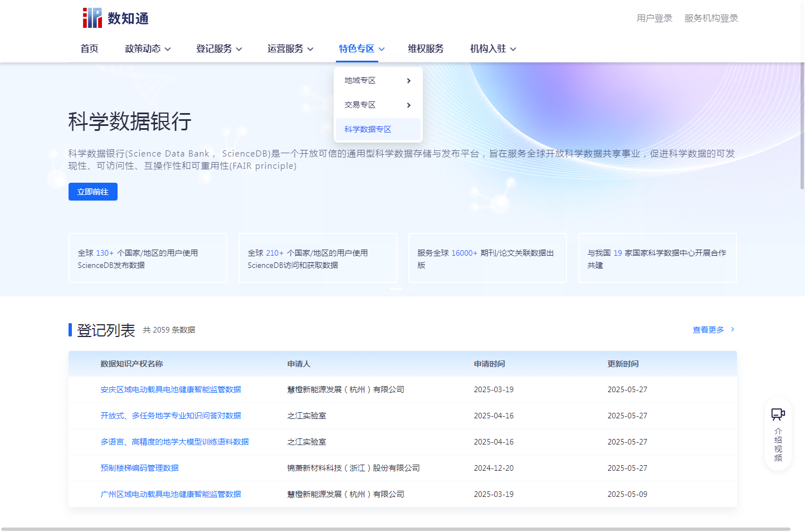
Task: Go to the 首页 tab
Action: [89, 49]
